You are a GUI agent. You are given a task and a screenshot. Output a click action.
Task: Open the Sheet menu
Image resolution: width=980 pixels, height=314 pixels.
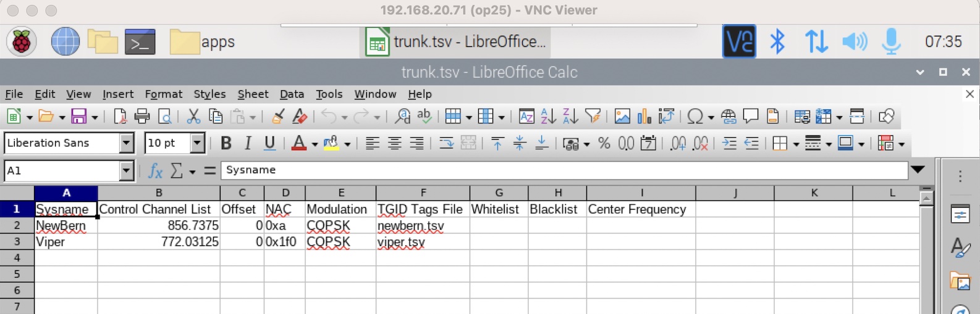point(253,94)
